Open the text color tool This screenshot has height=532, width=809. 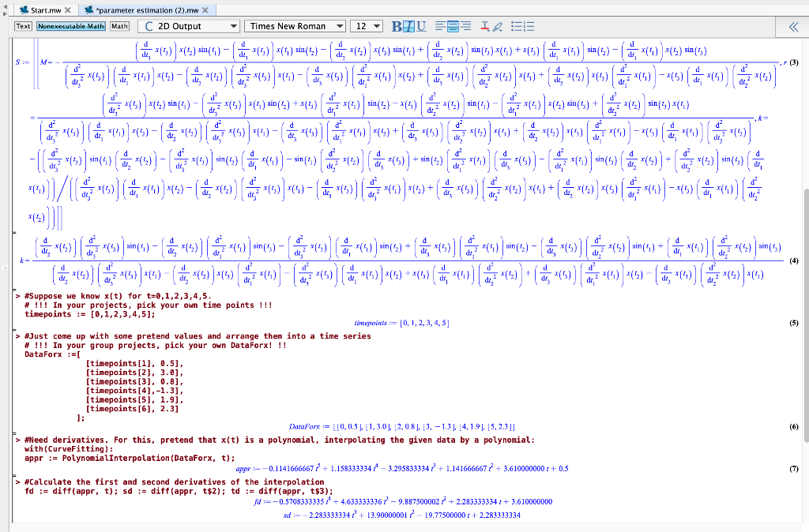484,28
